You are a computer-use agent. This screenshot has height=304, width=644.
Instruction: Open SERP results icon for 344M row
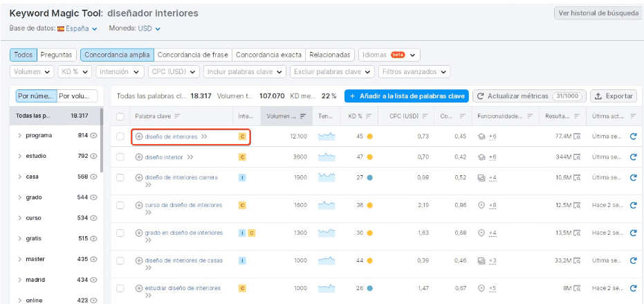[578, 157]
